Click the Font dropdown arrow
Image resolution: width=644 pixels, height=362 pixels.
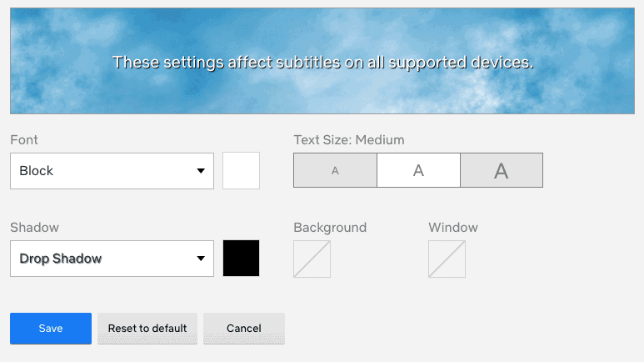[201, 171]
